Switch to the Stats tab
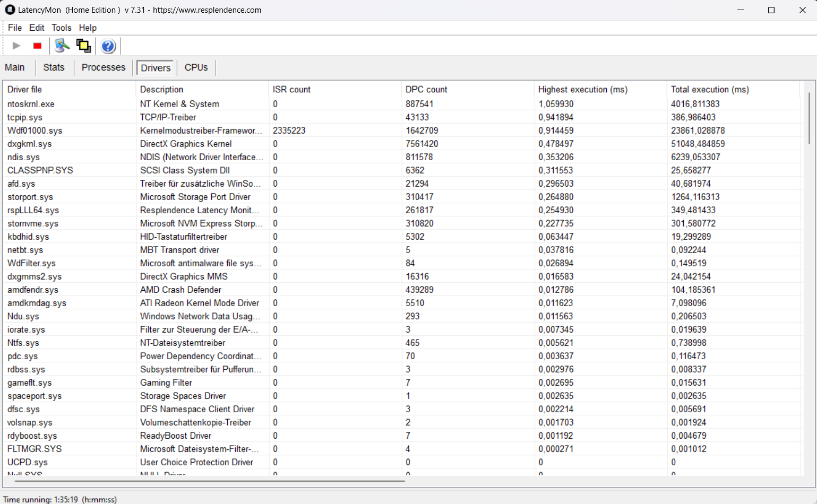Image resolution: width=817 pixels, height=504 pixels. [x=54, y=67]
